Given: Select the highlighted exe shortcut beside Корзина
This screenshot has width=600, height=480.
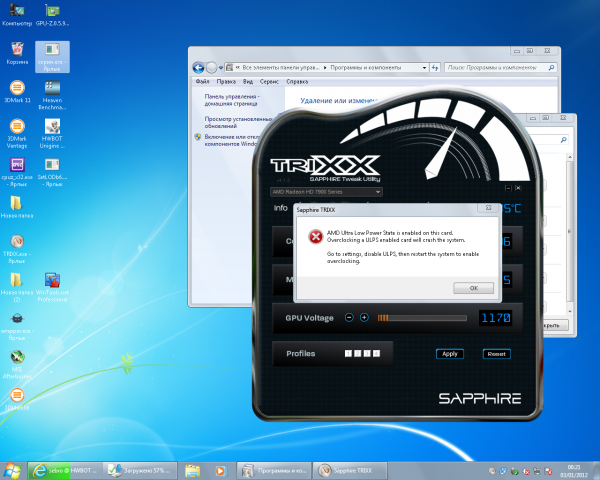Looking at the screenshot, I should point(52,57).
